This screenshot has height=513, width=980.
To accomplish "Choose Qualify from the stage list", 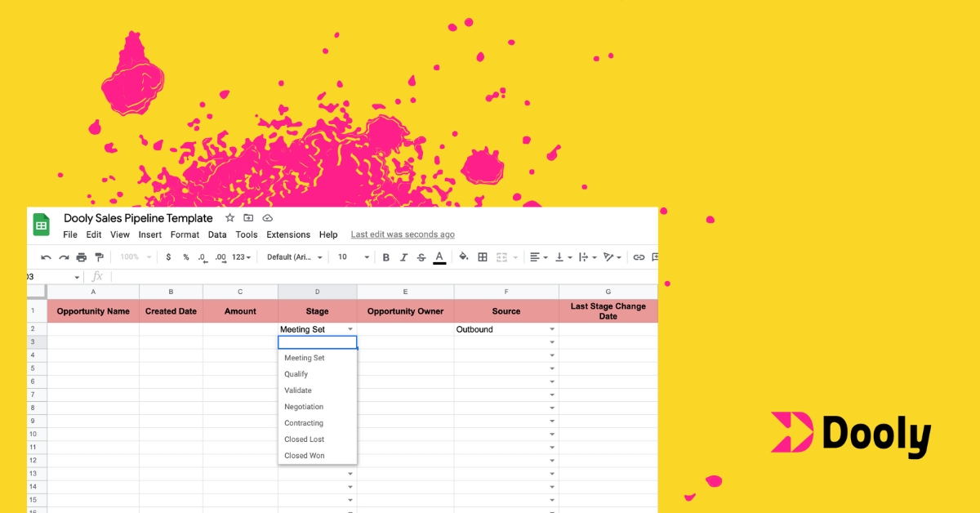I will click(318, 374).
